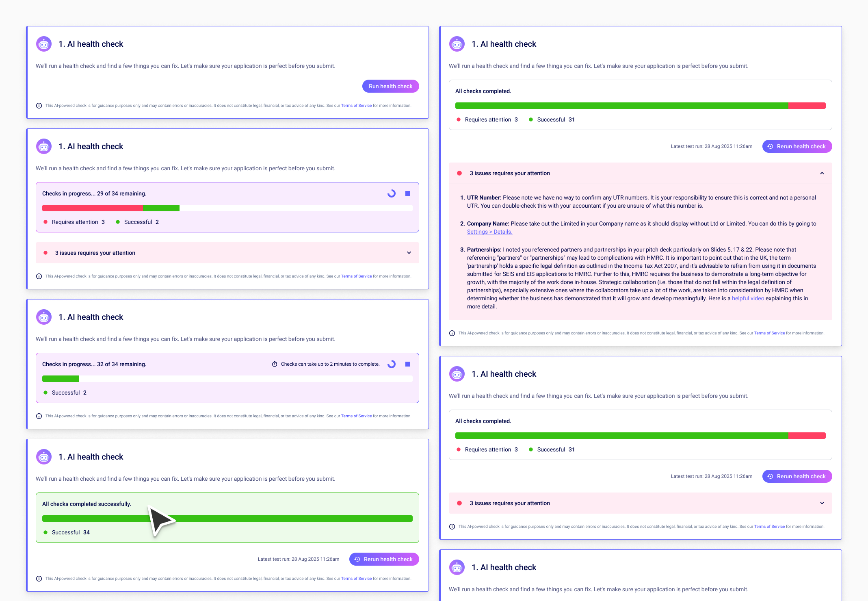Rerun health check in all-successful card
The height and width of the screenshot is (601, 868).
pos(384,559)
